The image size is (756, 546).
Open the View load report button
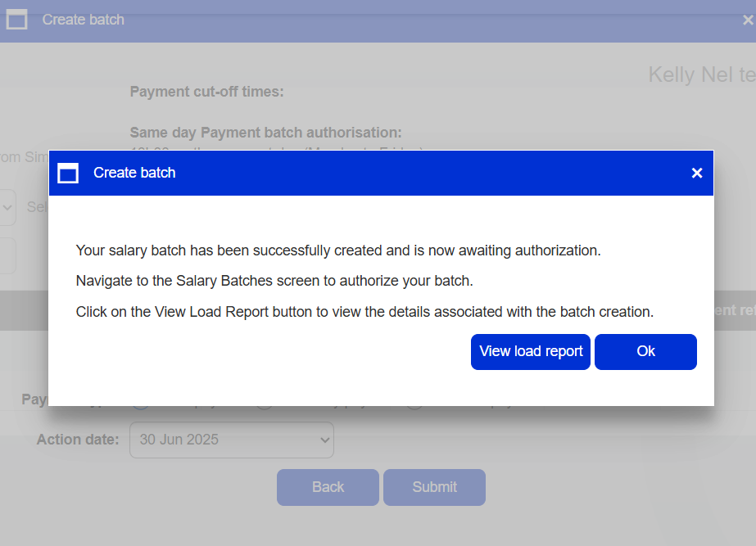[x=531, y=352]
